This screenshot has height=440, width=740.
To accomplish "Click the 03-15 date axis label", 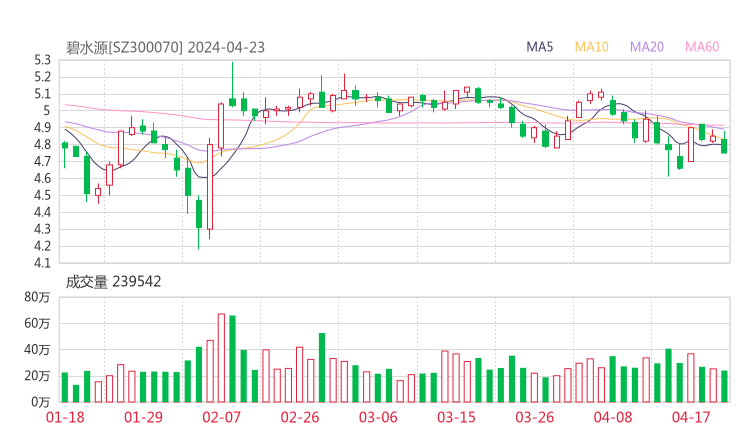I will point(456,417).
